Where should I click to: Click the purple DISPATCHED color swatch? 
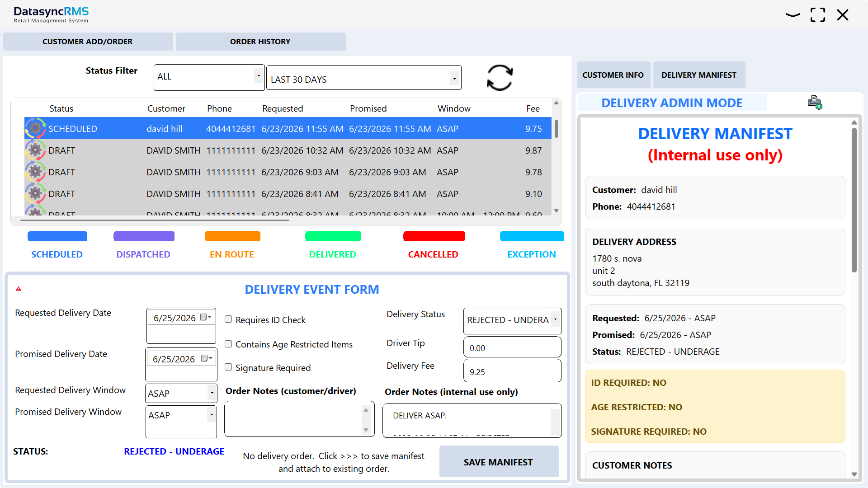click(144, 236)
